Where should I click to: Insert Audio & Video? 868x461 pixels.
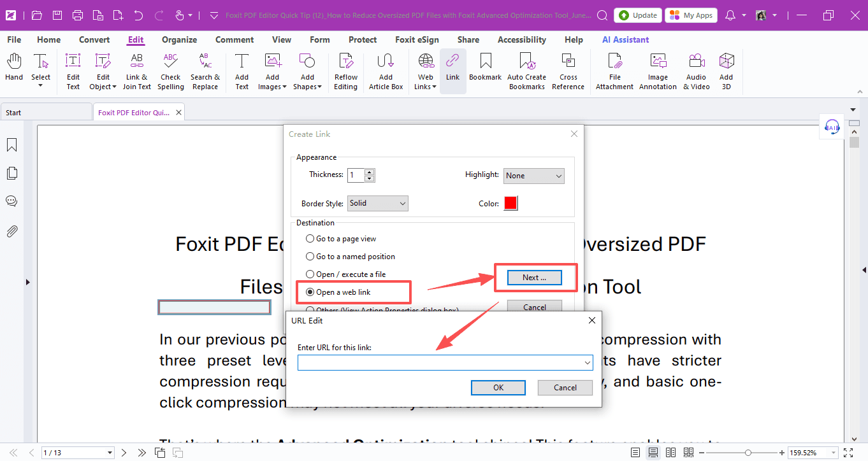(x=696, y=71)
